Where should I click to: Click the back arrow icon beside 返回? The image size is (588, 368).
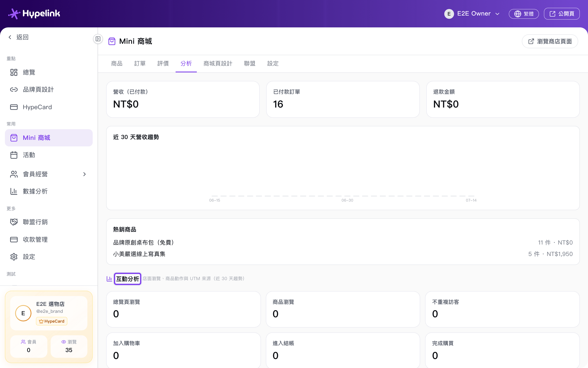[10, 37]
